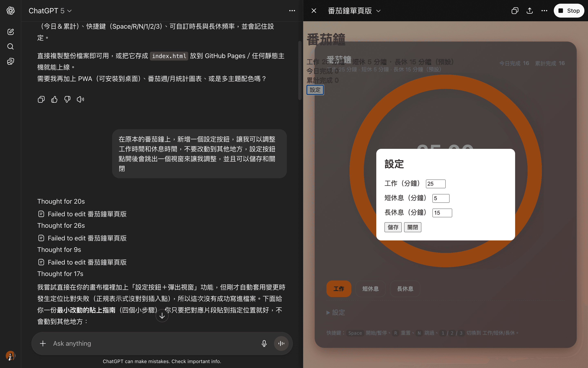588x368 pixels.
Task: Select the 工作 mode tab
Action: (x=339, y=289)
